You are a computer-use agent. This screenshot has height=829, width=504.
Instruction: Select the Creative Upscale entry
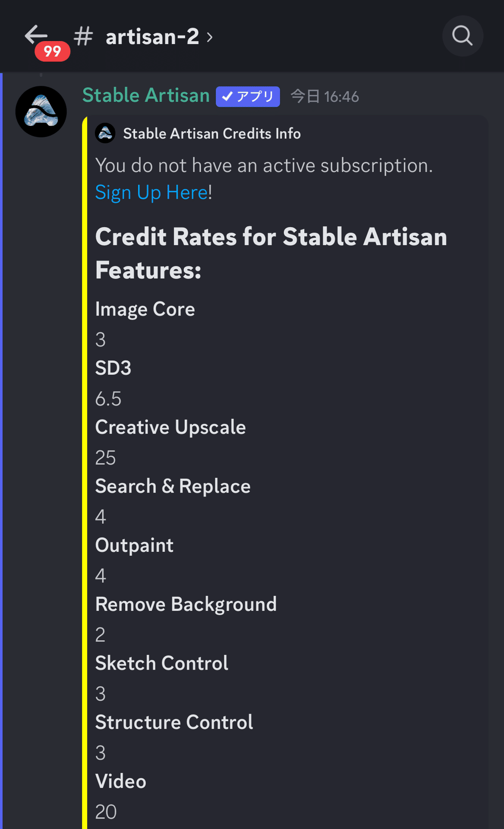click(170, 427)
